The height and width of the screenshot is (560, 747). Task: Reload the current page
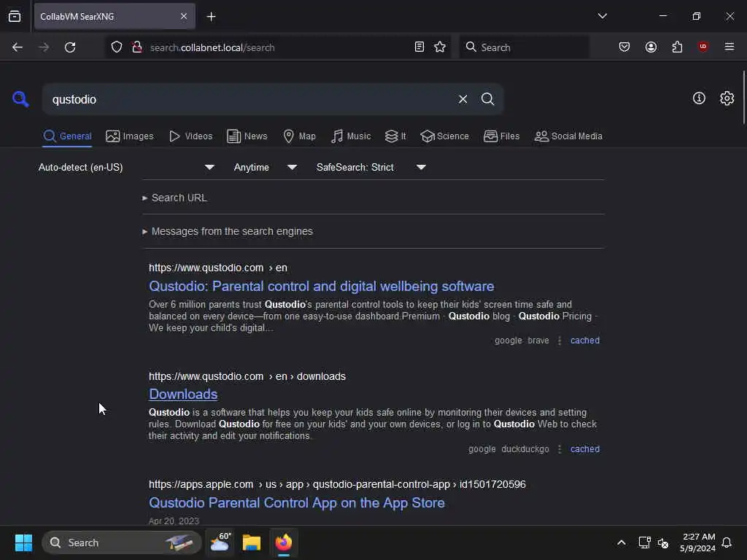point(70,47)
